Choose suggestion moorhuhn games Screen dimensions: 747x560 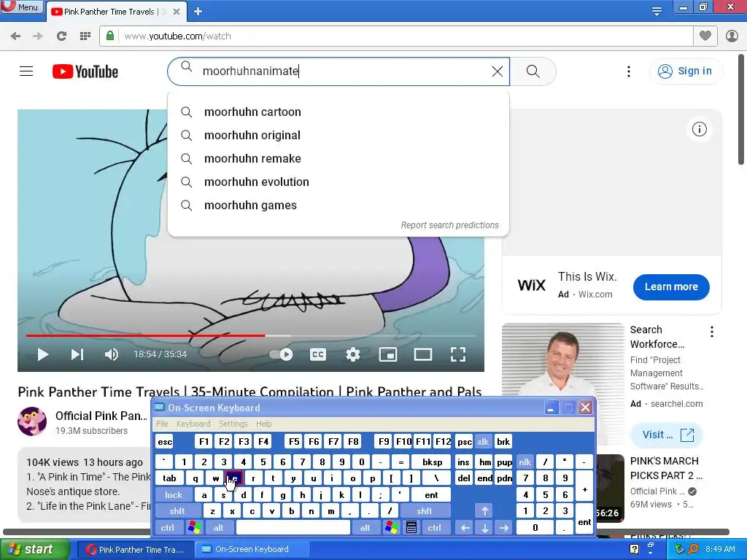pos(338,205)
